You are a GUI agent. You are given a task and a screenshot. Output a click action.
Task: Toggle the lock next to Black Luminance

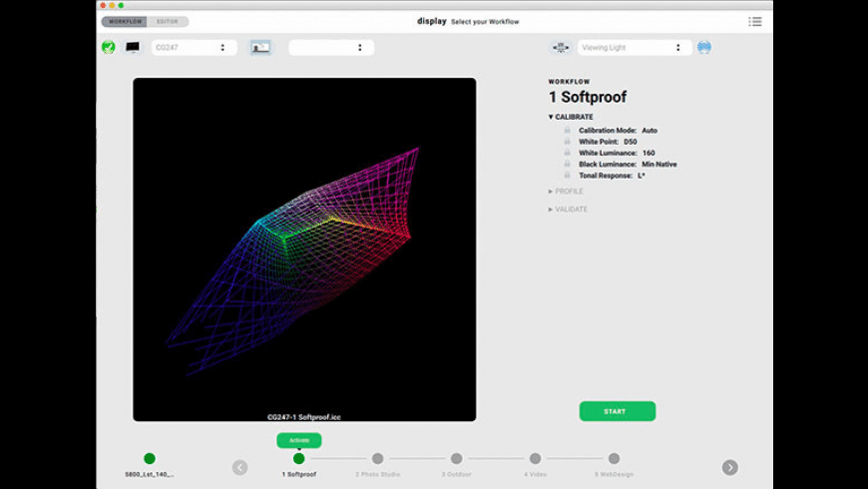pos(567,164)
